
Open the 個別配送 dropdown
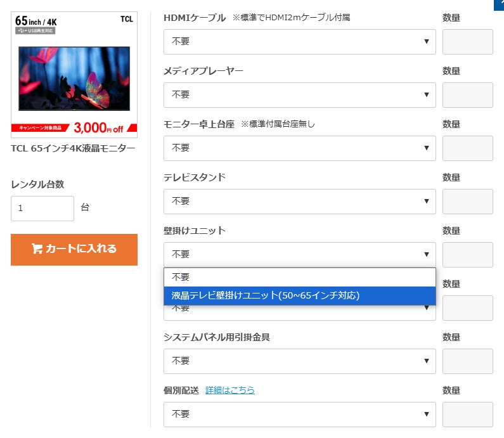click(300, 414)
